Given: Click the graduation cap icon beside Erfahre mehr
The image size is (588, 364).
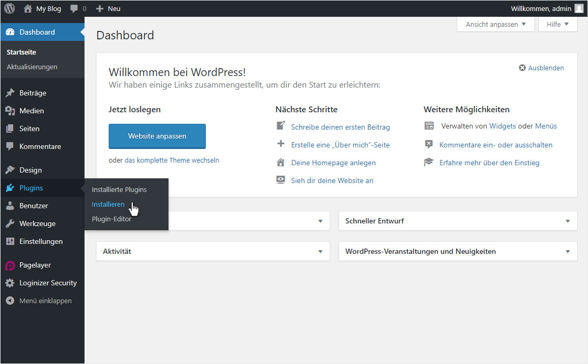Looking at the screenshot, I should point(428,162).
